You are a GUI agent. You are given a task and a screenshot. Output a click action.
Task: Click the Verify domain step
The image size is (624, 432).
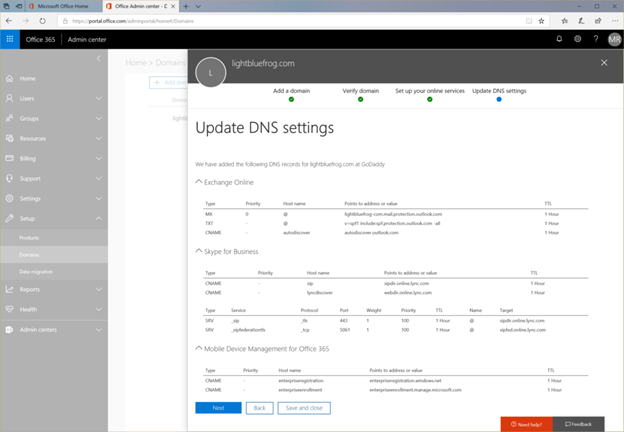361,94
